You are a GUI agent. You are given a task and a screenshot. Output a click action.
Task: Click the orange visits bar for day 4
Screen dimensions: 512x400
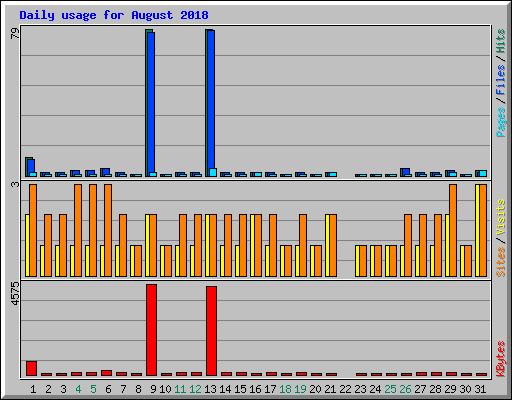click(78, 230)
